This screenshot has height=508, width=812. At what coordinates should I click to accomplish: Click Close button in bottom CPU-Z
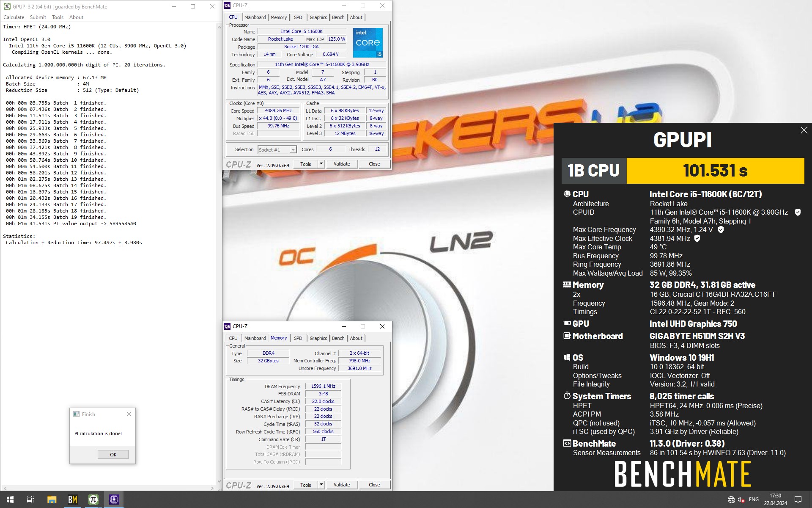coord(374,485)
